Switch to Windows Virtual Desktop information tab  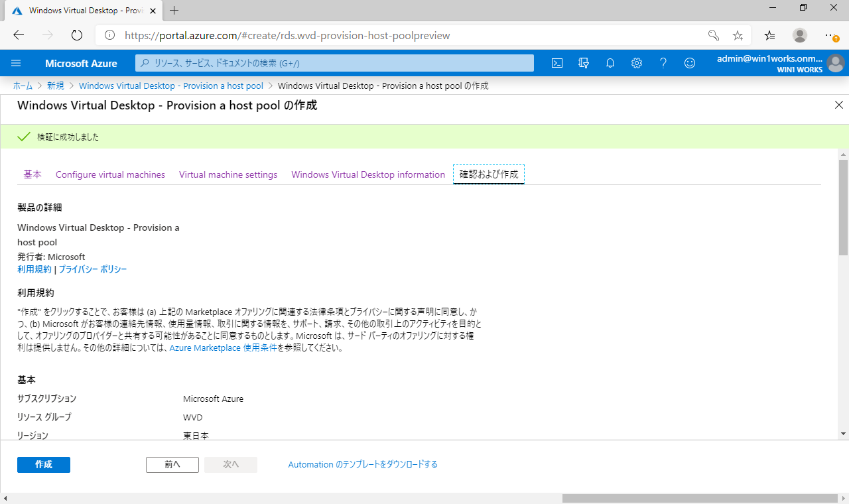click(x=368, y=174)
